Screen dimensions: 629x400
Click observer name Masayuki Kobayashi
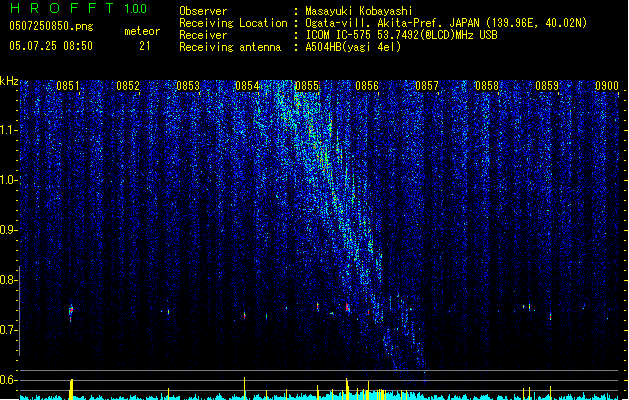click(x=359, y=11)
